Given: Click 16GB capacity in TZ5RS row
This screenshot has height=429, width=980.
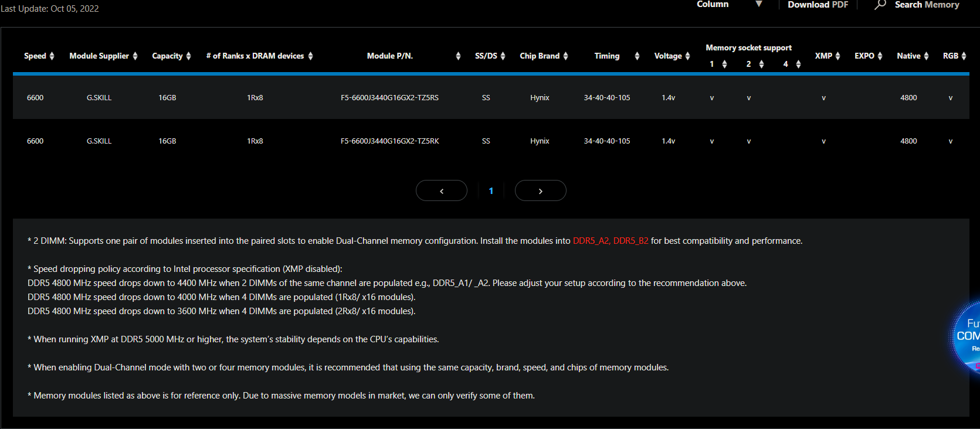Looking at the screenshot, I should pyautogui.click(x=167, y=98).
